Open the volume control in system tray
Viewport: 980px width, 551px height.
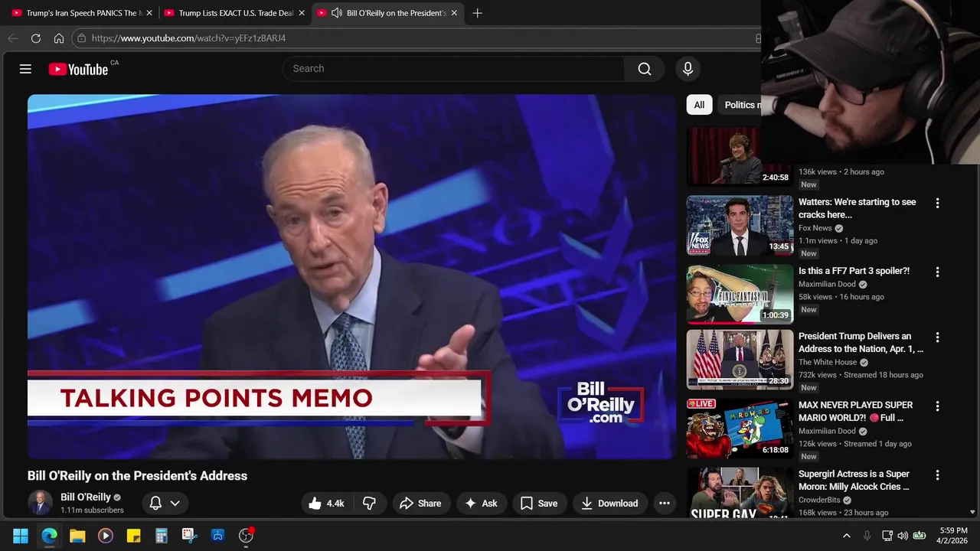click(x=903, y=536)
